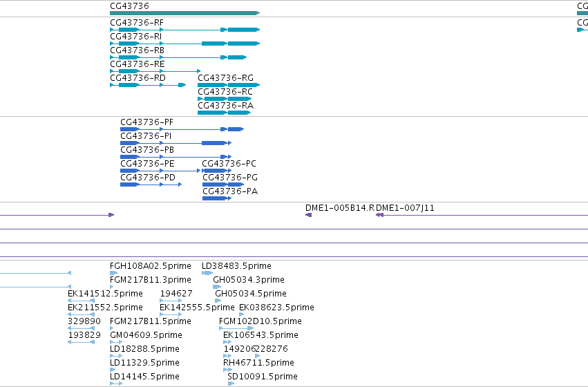This screenshot has height=387, width=588.
Task: Select transcript CG43736-RA
Action: click(x=224, y=113)
